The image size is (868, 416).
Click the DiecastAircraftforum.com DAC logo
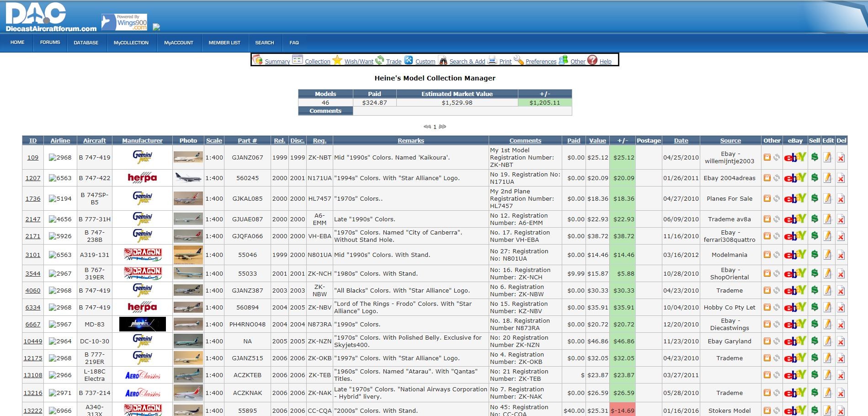click(x=50, y=17)
